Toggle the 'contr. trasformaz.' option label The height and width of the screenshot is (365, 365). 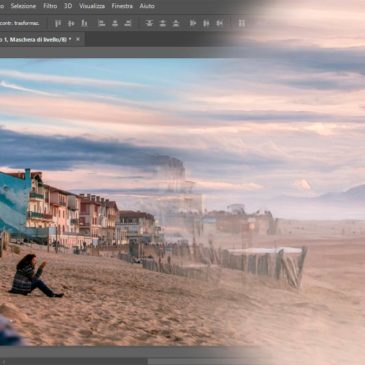[20, 23]
